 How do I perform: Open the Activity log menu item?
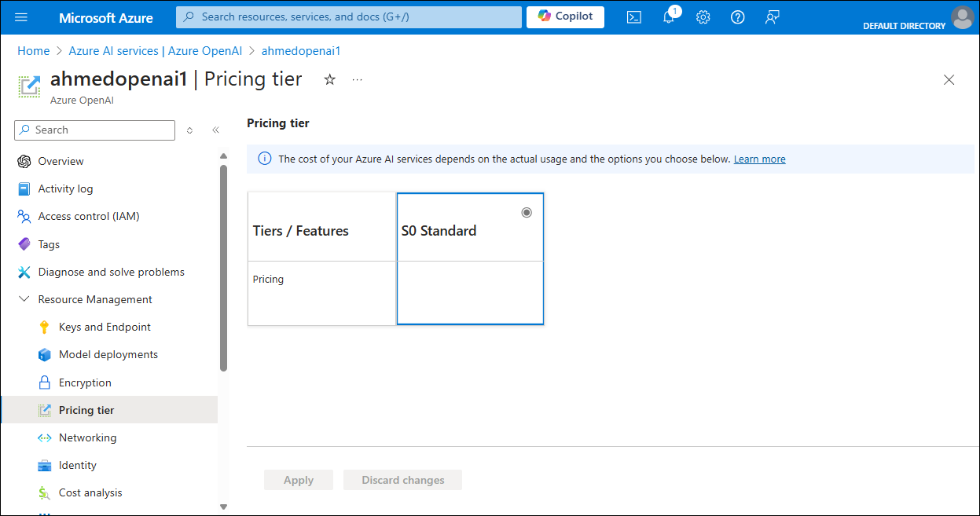click(x=64, y=188)
